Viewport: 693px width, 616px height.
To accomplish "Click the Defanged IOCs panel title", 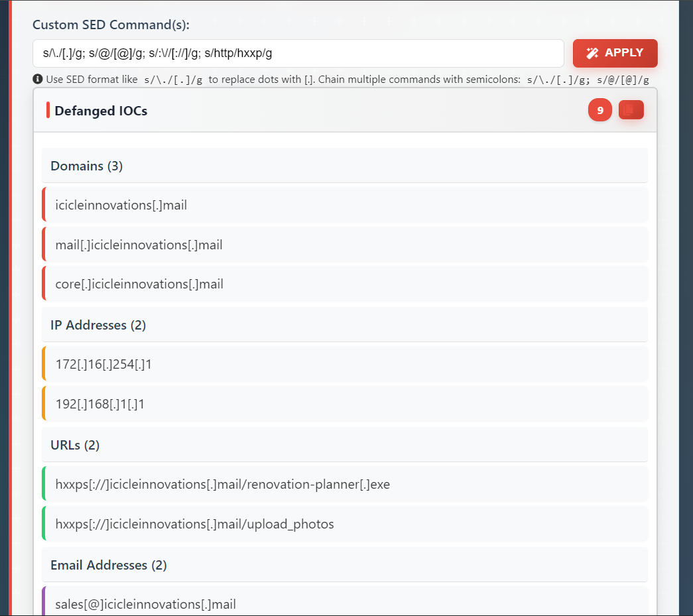I will point(101,111).
